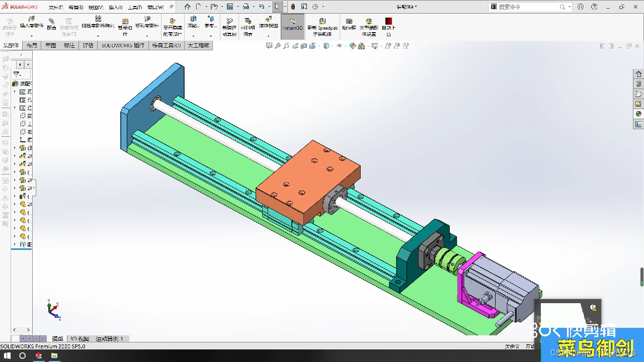Expand Linear Component Pattern dropdown arrow
The image size is (644, 362).
coord(98,36)
